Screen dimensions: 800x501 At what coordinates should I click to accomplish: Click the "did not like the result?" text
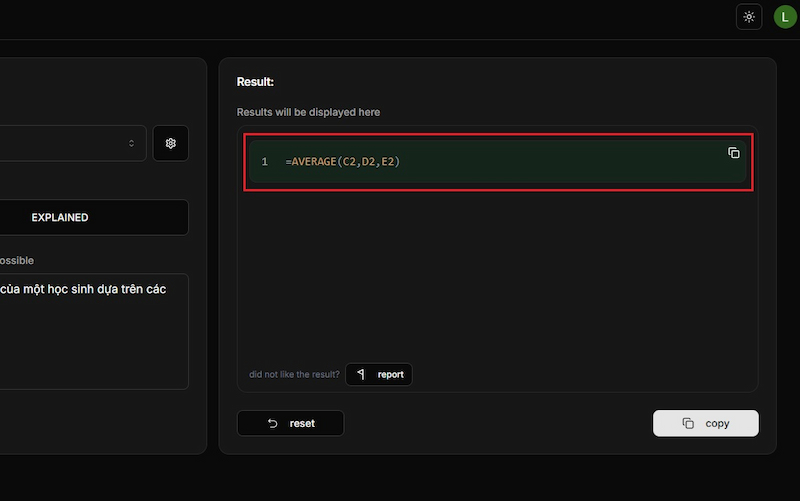click(294, 375)
